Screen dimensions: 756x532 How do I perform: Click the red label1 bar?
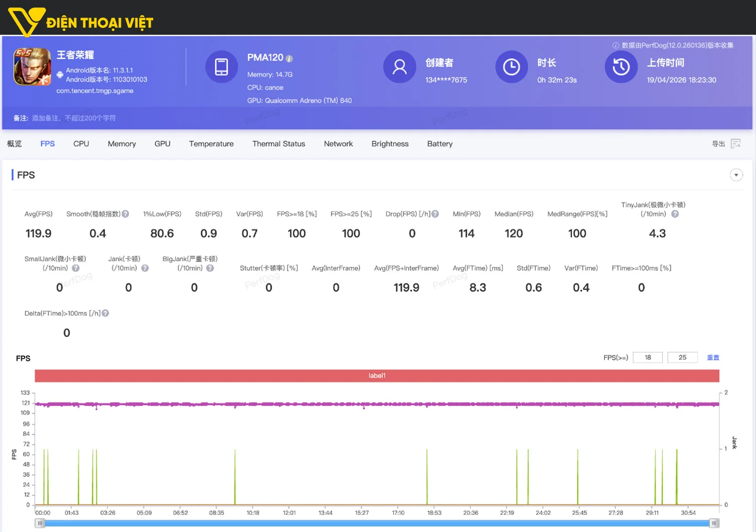point(376,376)
